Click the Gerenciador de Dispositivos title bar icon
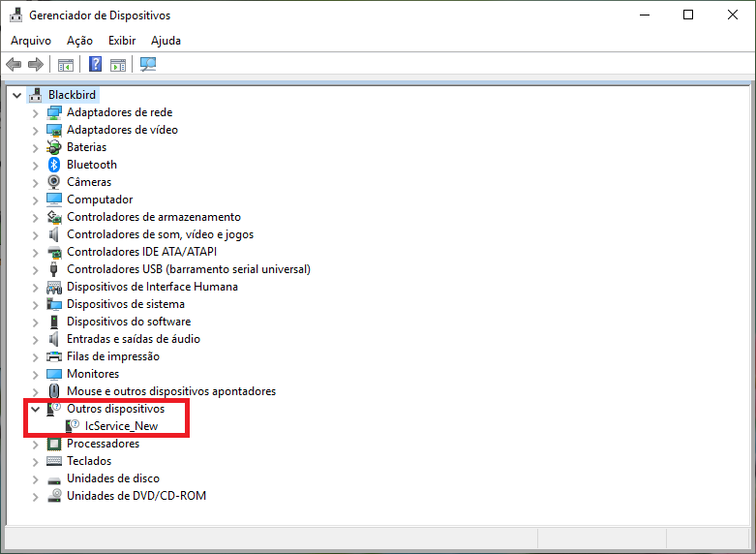This screenshot has width=756, height=554. coord(15,15)
